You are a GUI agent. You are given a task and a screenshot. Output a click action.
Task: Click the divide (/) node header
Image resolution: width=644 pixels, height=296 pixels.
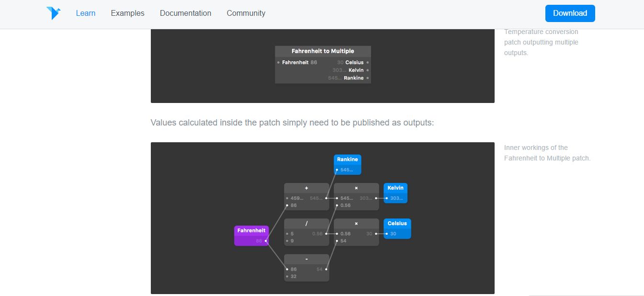pyautogui.click(x=306, y=224)
